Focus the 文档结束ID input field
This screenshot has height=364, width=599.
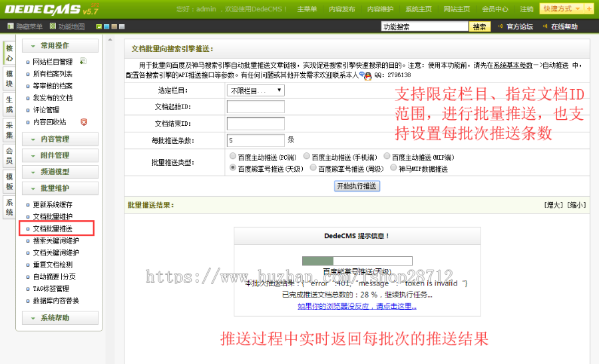tap(256, 123)
